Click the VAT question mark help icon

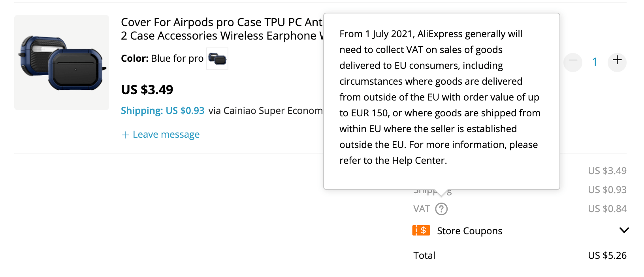point(441,209)
